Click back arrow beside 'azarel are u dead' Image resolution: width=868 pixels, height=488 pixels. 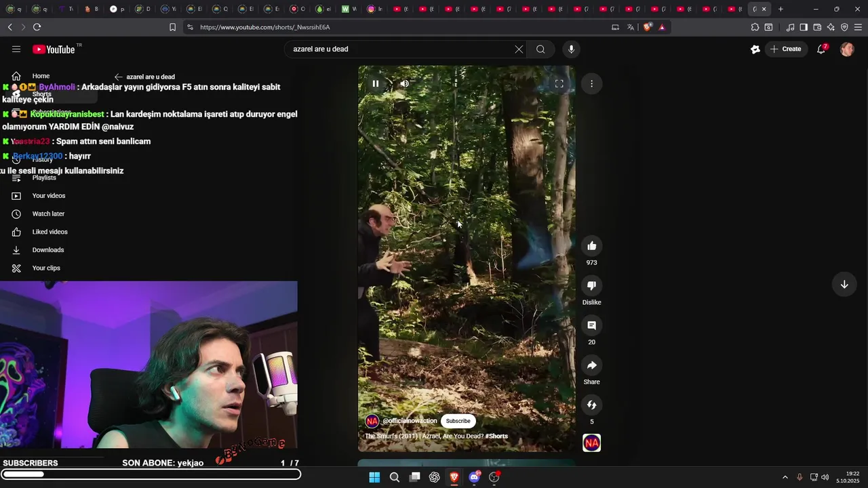[118, 77]
